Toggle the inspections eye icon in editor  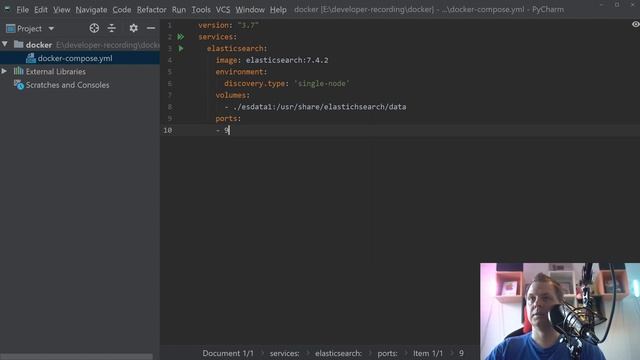coord(636,24)
